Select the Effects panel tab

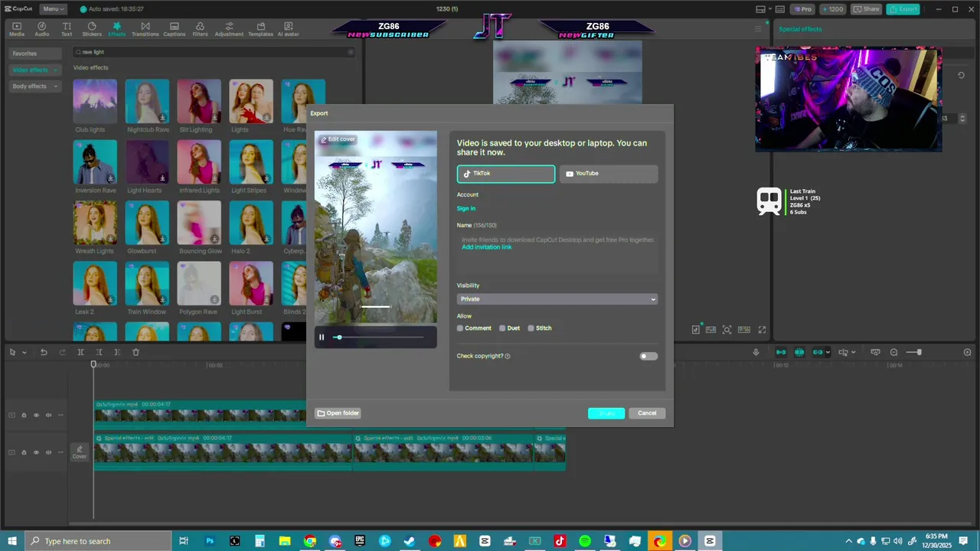click(x=116, y=29)
